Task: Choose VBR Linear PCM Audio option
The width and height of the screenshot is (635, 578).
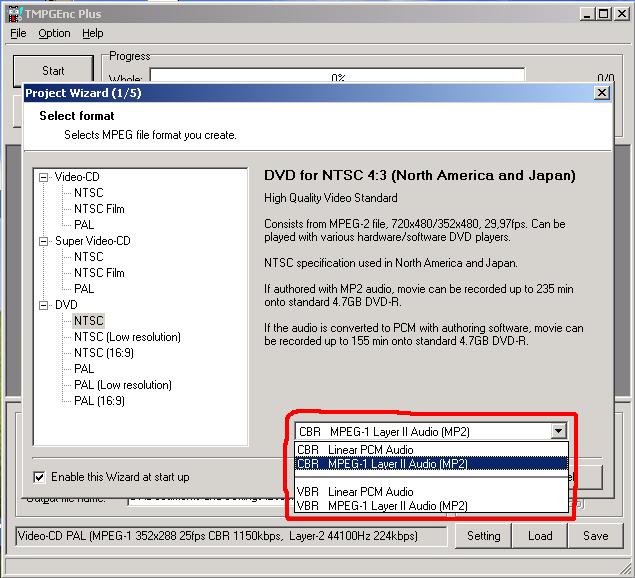Action: (431, 492)
